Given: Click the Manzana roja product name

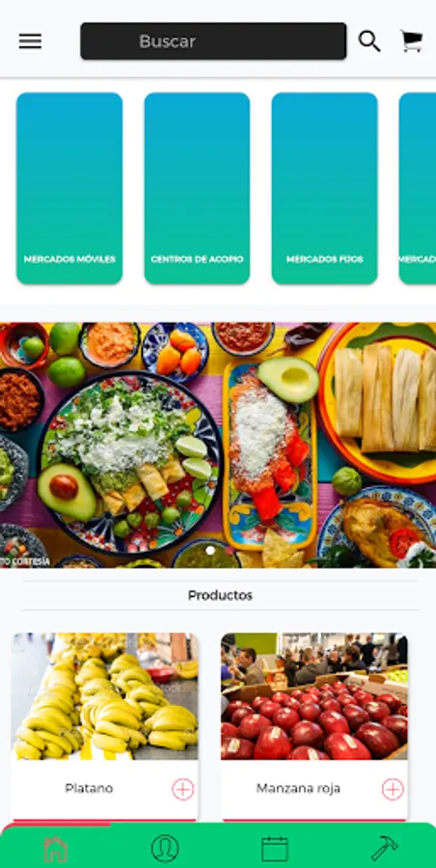Looking at the screenshot, I should pyautogui.click(x=298, y=788).
